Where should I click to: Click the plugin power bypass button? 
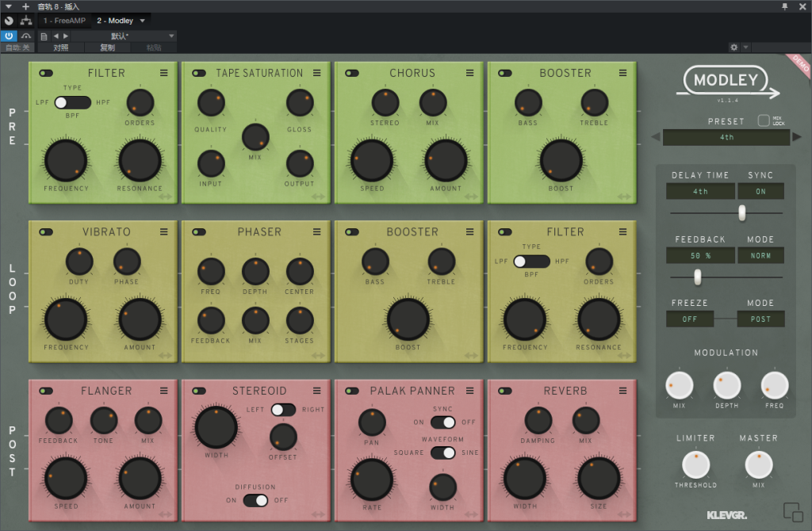click(x=9, y=36)
